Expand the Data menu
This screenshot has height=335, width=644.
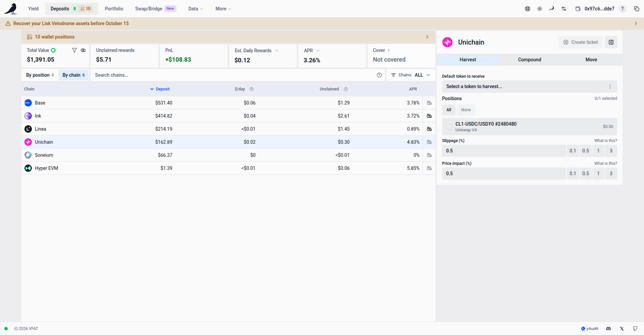pyautogui.click(x=196, y=9)
